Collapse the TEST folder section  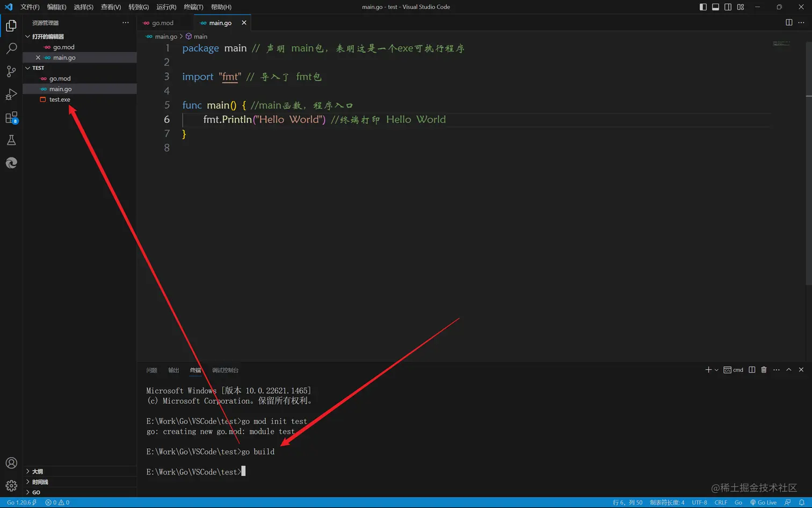click(79, 68)
